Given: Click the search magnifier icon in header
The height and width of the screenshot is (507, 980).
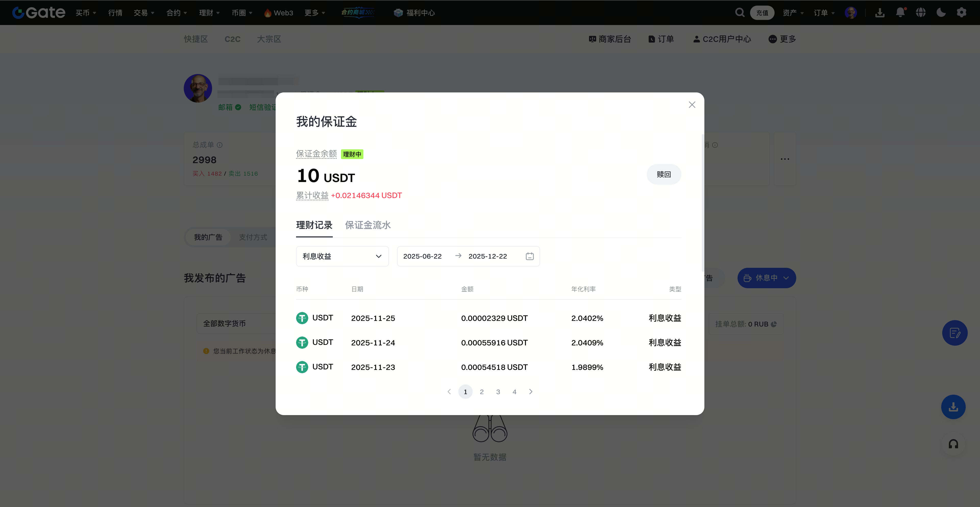Looking at the screenshot, I should [x=740, y=13].
